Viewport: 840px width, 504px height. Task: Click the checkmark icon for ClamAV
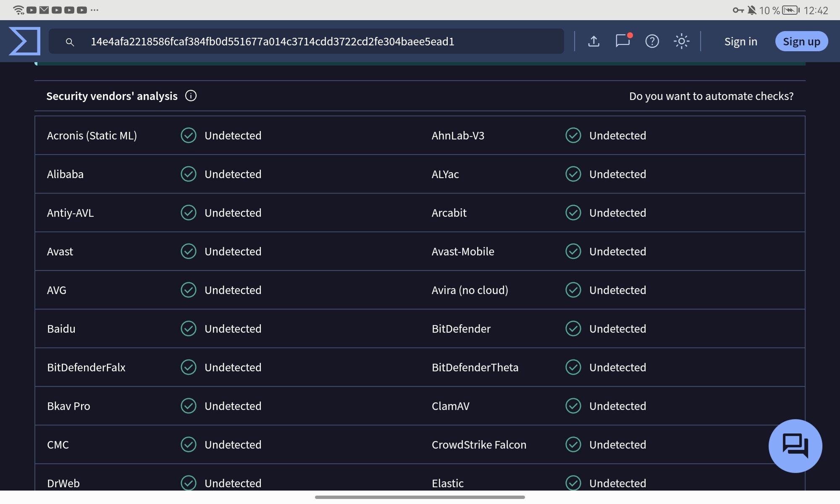pyautogui.click(x=573, y=406)
